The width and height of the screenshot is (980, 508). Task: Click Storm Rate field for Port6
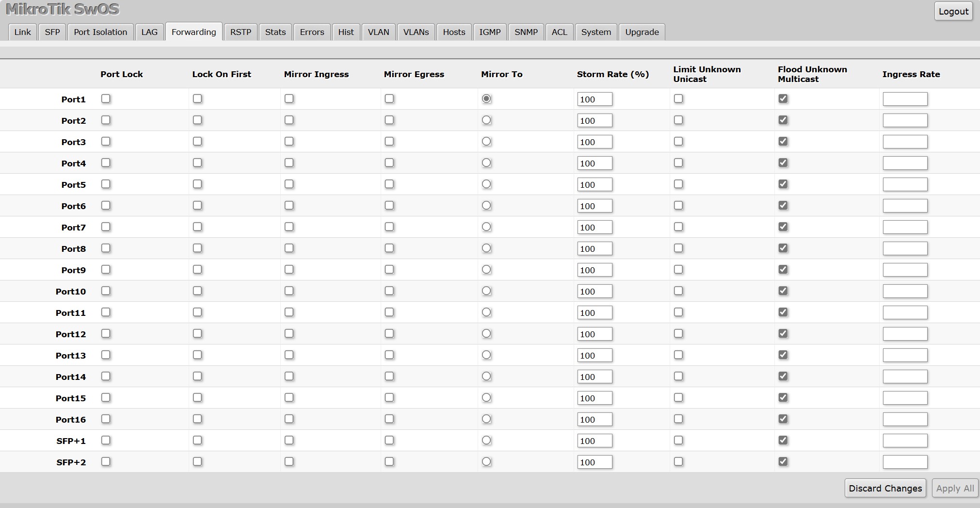click(594, 206)
